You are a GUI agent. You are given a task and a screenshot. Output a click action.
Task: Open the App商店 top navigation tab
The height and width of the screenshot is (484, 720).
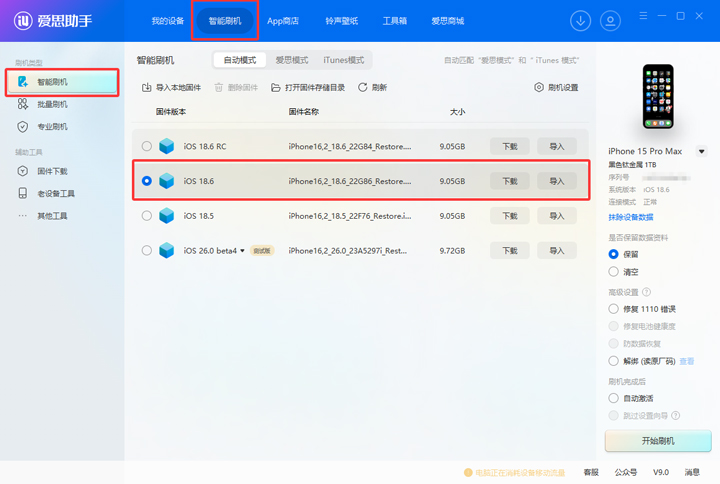[283, 21]
